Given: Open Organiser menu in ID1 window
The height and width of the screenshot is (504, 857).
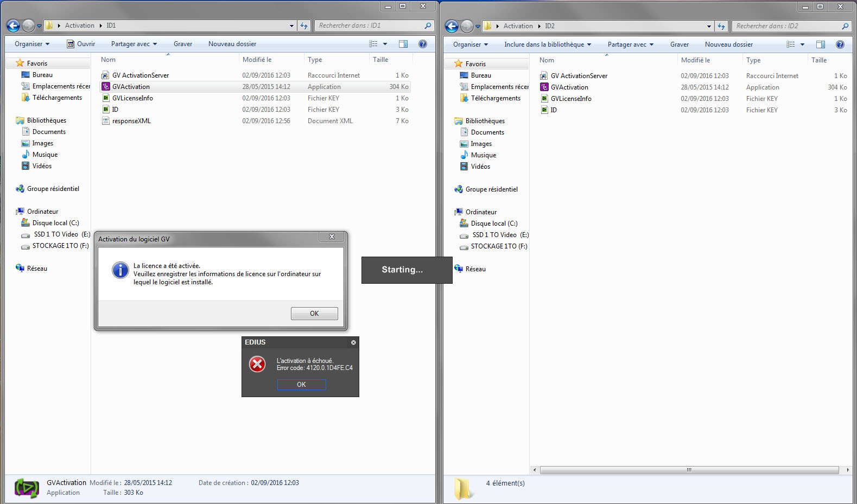Looking at the screenshot, I should pyautogui.click(x=32, y=44).
